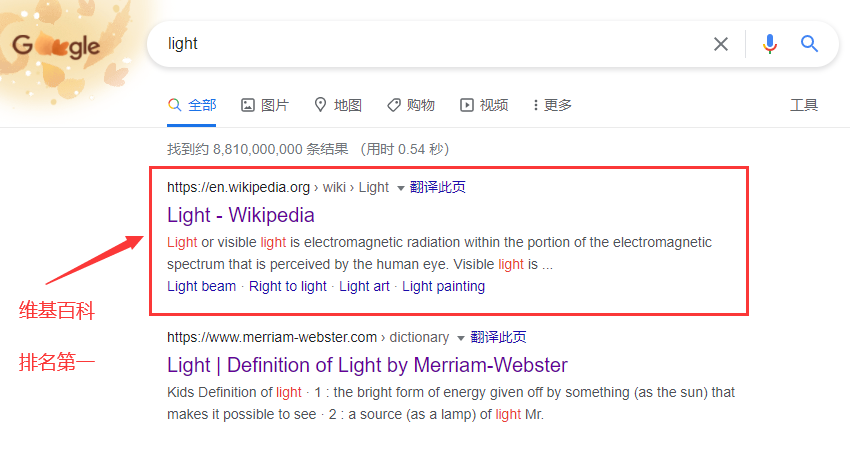Open the 图片 images tab
850x458 pixels.
pyautogui.click(x=265, y=105)
